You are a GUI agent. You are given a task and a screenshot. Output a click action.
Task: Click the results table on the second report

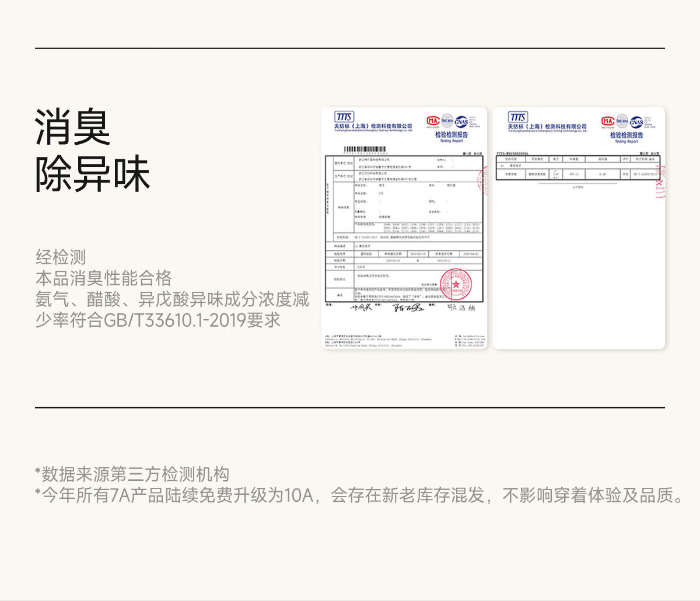pos(577,168)
